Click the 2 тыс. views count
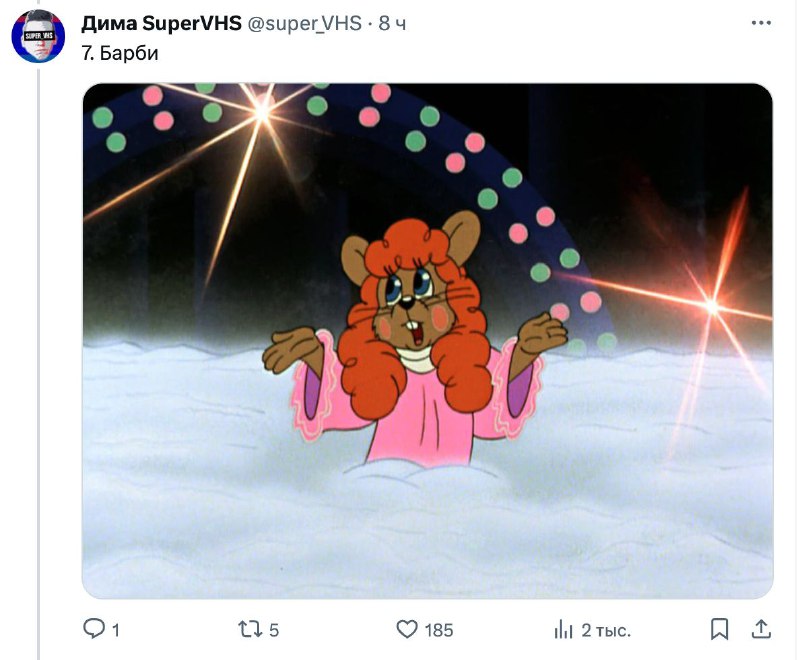Screen dimensions: 800x660 (606, 631)
